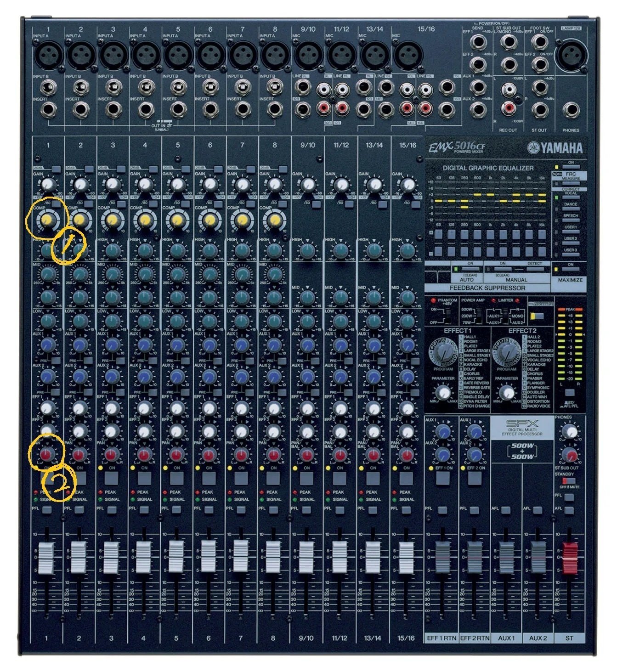This screenshot has height=672, width=617.
Task: Click the channel 6 EFF 2 knob
Action: tap(209, 431)
